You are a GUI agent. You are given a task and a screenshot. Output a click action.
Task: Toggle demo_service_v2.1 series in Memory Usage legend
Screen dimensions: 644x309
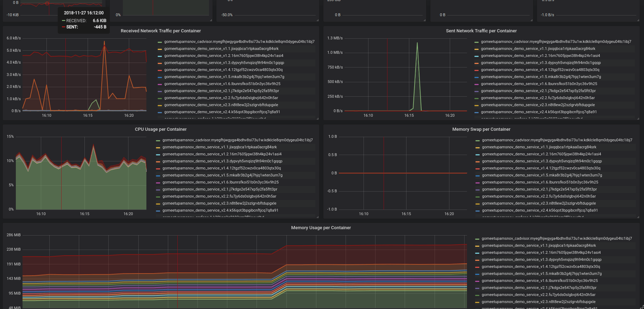pos(539,288)
